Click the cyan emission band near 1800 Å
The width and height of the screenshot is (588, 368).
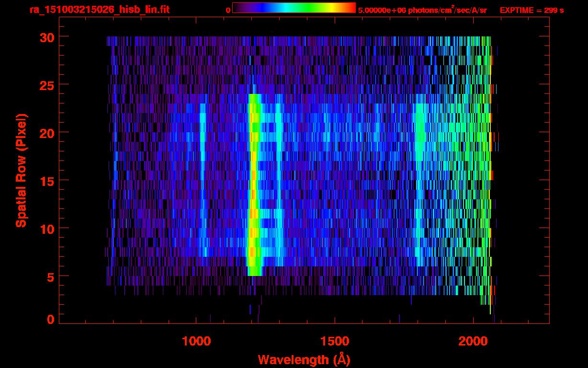click(420, 182)
